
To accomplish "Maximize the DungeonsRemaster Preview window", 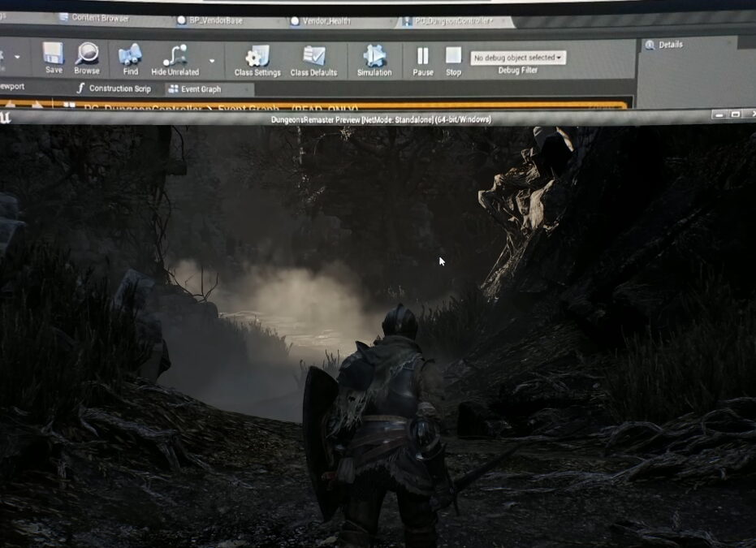I will (x=735, y=114).
